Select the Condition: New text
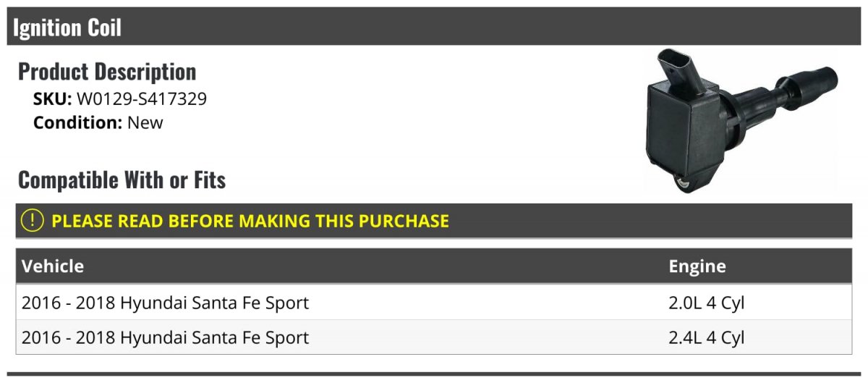The width and height of the screenshot is (868, 383). pos(98,122)
